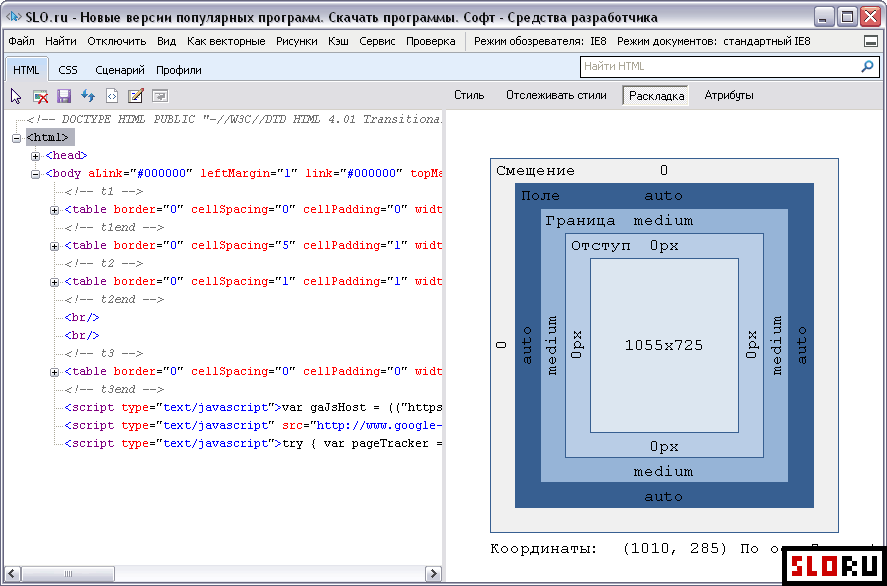
Task: Select the DOCTYPE comment line
Action: click(234, 120)
